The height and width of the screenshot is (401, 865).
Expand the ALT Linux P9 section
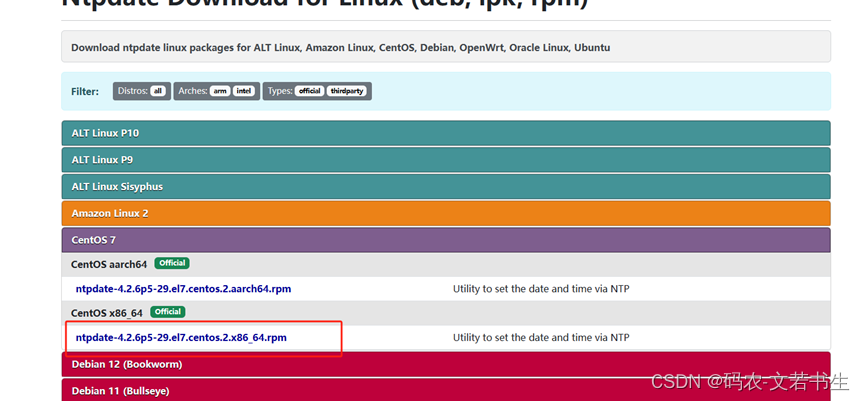(446, 160)
